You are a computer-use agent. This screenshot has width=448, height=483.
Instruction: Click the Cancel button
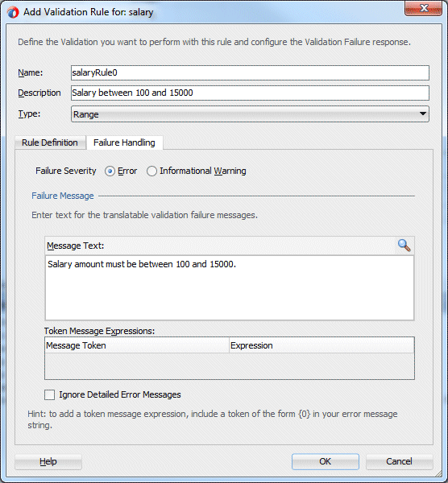pyautogui.click(x=400, y=461)
